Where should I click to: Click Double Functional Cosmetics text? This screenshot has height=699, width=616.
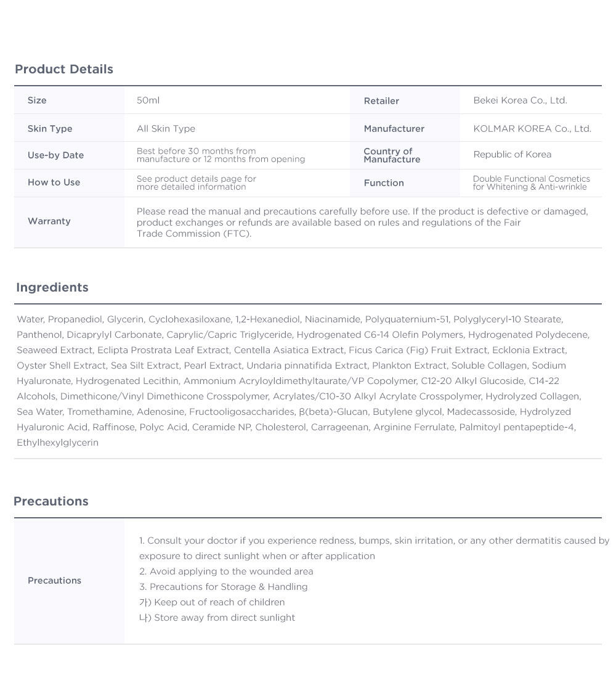(x=532, y=179)
